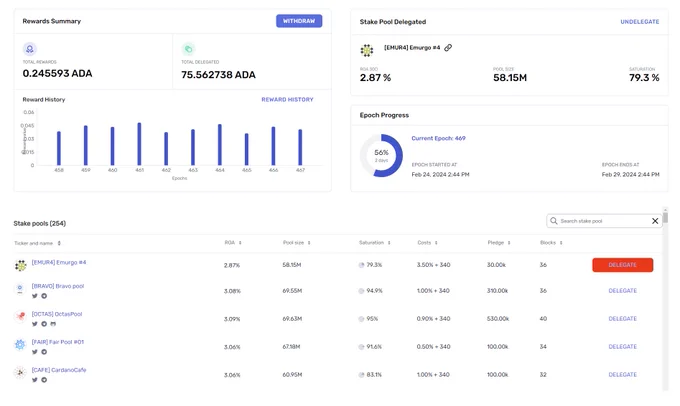Open [CAFE] CardanoCafe link
The height and width of the screenshot is (406, 680).
point(59,370)
